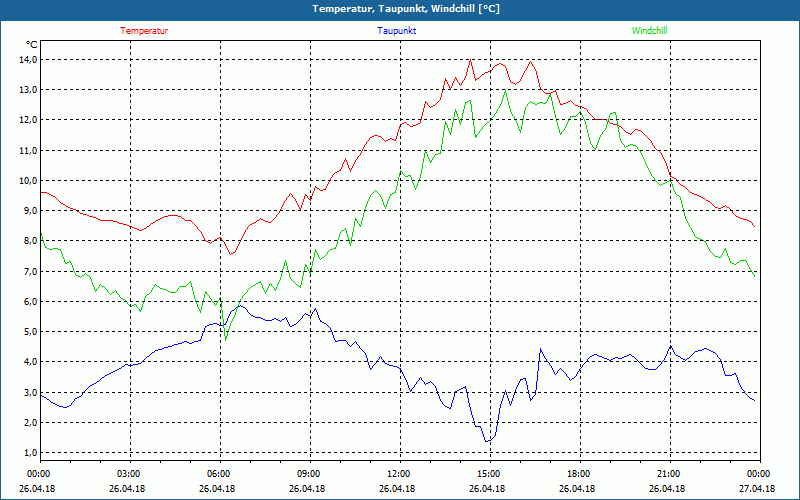Click the 8,0 y-axis value
The height and width of the screenshot is (500, 800).
pyautogui.click(x=31, y=241)
